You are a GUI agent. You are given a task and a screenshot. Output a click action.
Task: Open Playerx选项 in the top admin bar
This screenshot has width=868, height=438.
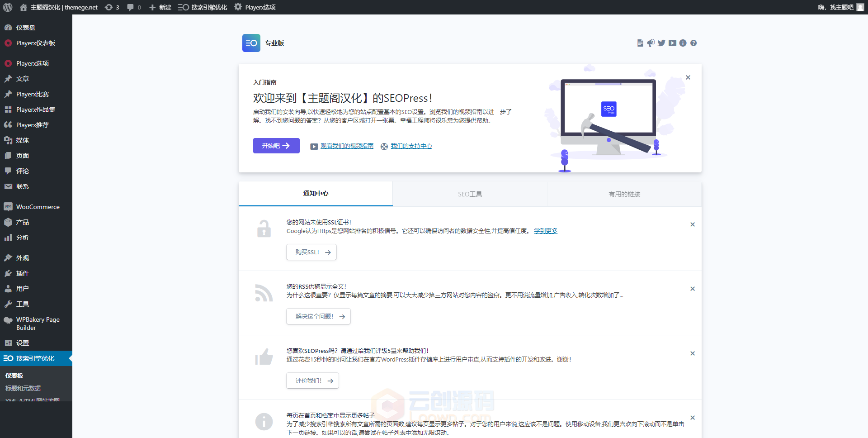pos(255,7)
